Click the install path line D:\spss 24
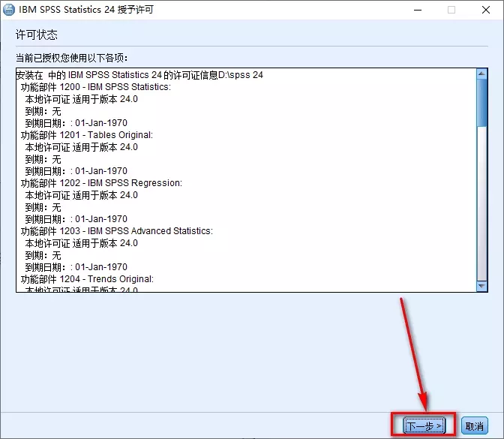Viewport: 504px width, 439px height. click(139, 75)
